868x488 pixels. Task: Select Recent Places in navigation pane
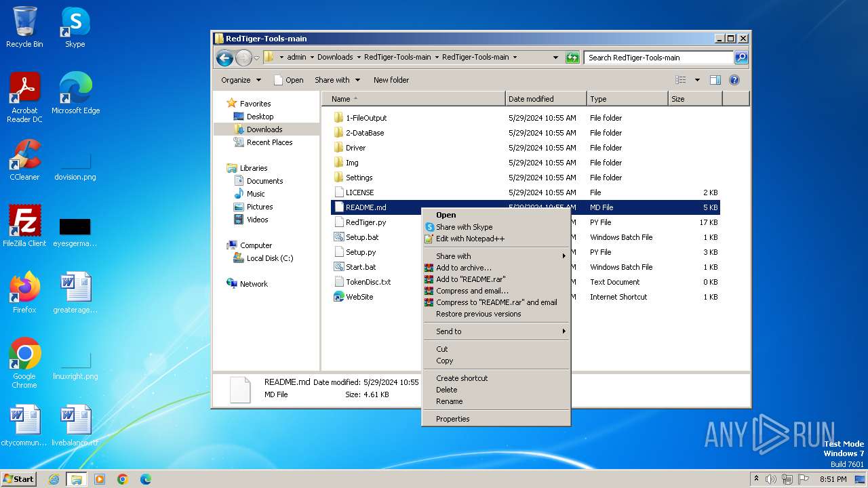coord(262,142)
